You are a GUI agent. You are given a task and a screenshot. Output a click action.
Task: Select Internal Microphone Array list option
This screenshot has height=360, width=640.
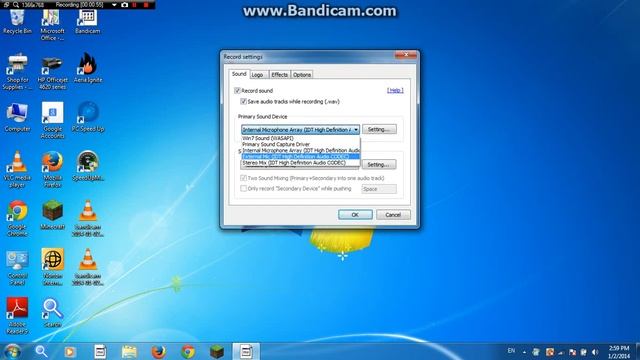(x=301, y=150)
